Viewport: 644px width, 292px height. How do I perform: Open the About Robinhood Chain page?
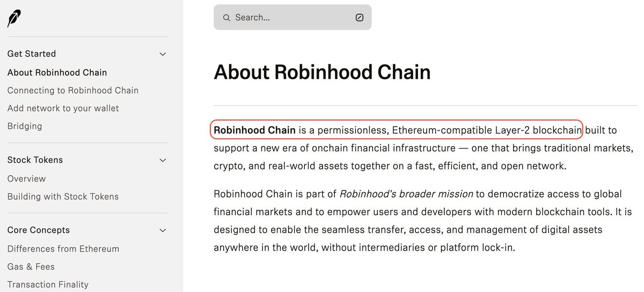(x=57, y=72)
